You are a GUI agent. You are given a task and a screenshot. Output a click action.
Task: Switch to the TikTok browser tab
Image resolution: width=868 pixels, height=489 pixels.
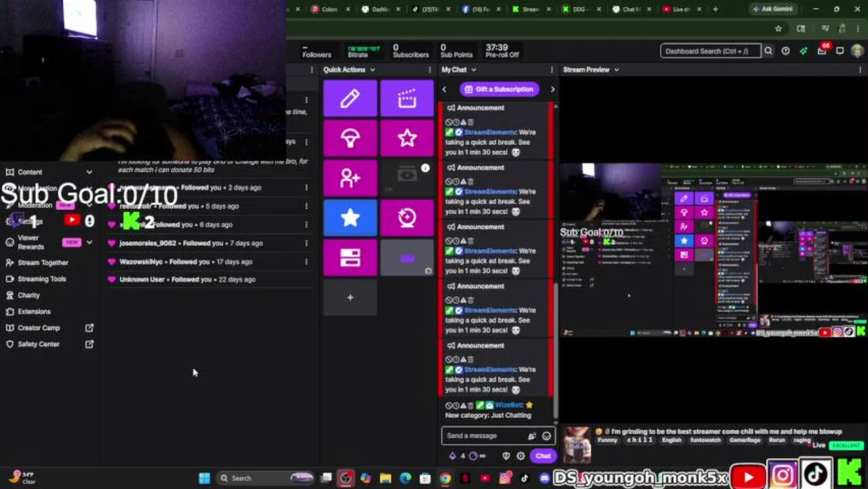pyautogui.click(x=429, y=9)
